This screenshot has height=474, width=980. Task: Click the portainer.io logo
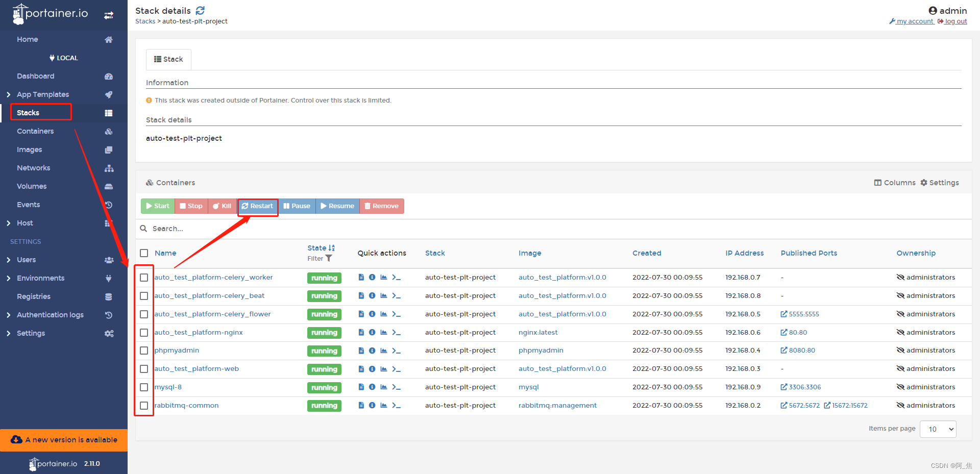click(50, 14)
